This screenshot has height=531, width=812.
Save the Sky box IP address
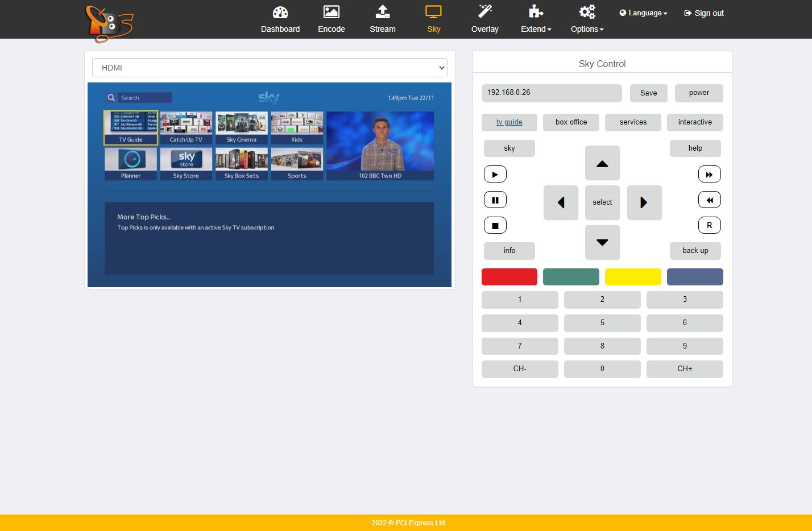click(648, 93)
